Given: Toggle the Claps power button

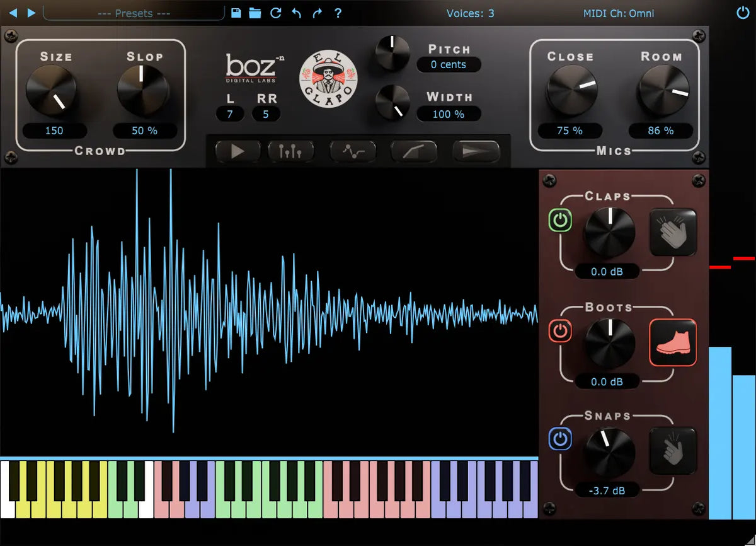Looking at the screenshot, I should tap(561, 221).
